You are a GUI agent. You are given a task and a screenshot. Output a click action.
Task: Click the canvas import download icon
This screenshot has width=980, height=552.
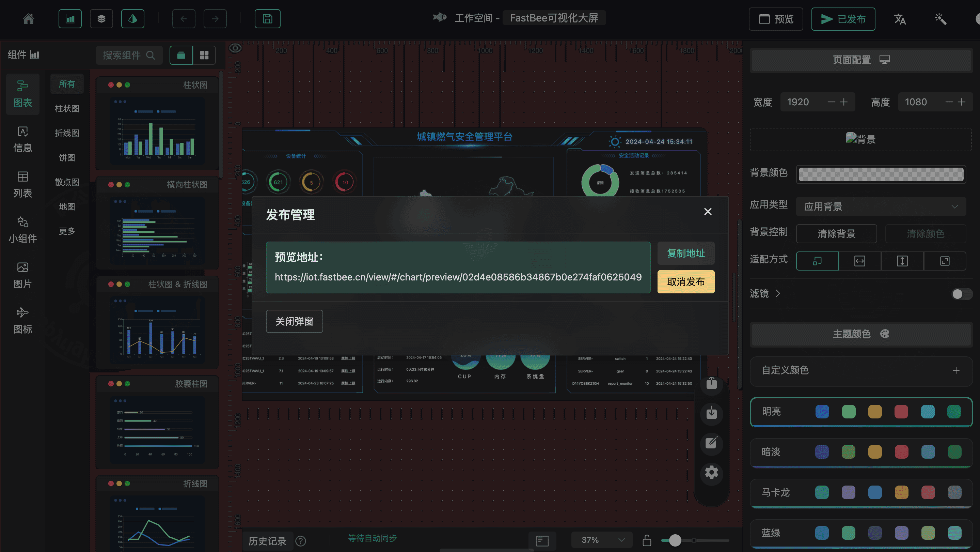(x=711, y=413)
